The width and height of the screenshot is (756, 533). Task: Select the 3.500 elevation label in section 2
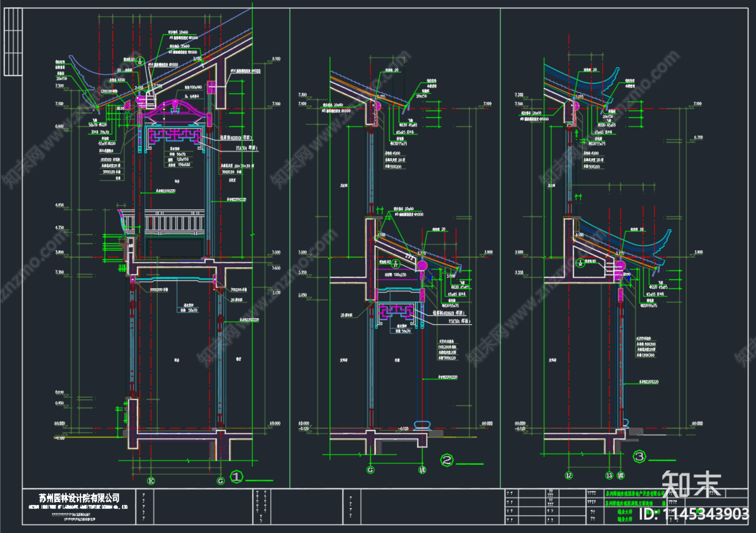click(451, 276)
